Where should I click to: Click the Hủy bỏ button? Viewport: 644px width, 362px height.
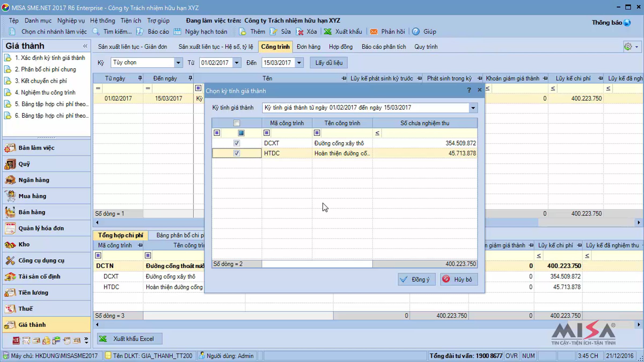tap(459, 279)
